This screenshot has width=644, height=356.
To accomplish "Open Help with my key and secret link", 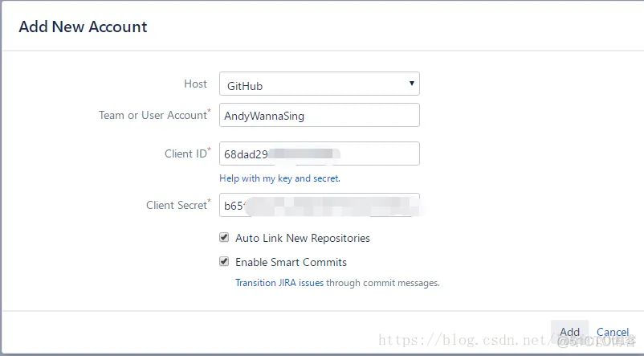I will point(279,178).
